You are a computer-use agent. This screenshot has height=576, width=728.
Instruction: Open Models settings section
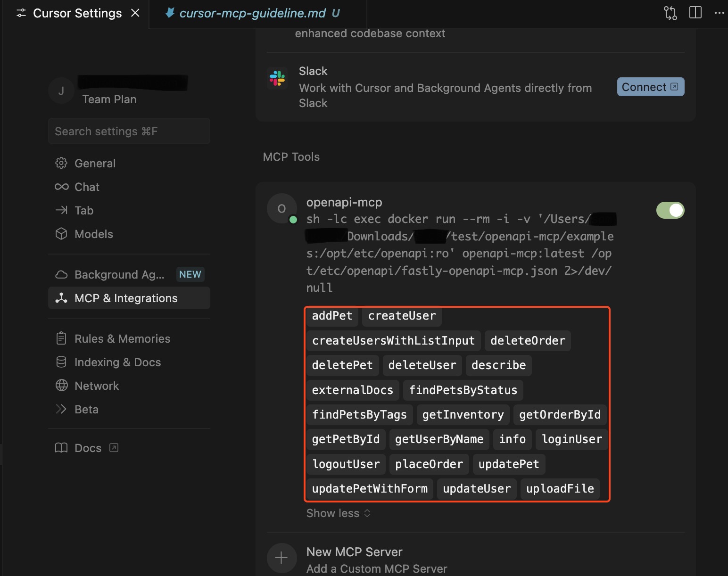129,234
